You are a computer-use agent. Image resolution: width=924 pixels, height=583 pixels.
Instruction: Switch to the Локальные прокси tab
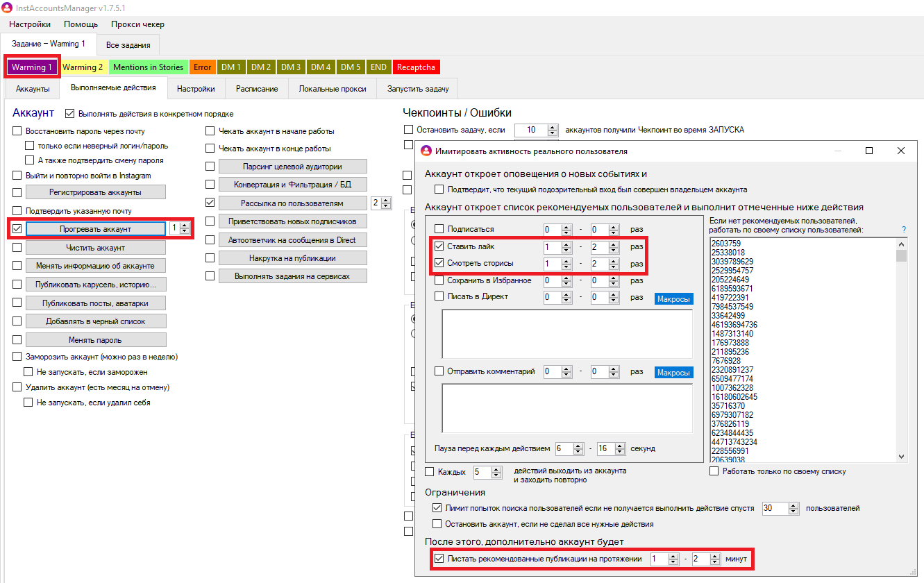[333, 89]
